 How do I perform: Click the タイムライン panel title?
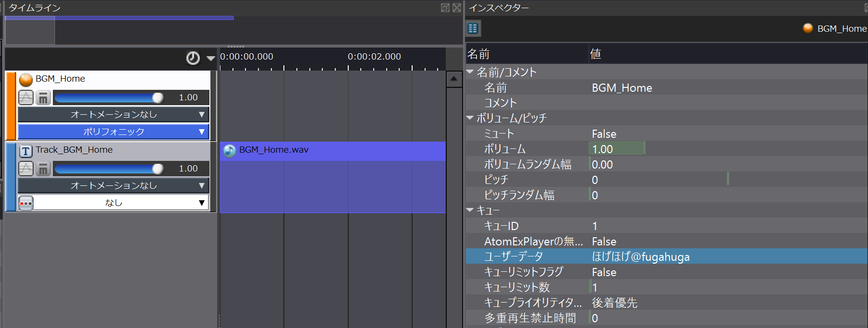pos(34,8)
